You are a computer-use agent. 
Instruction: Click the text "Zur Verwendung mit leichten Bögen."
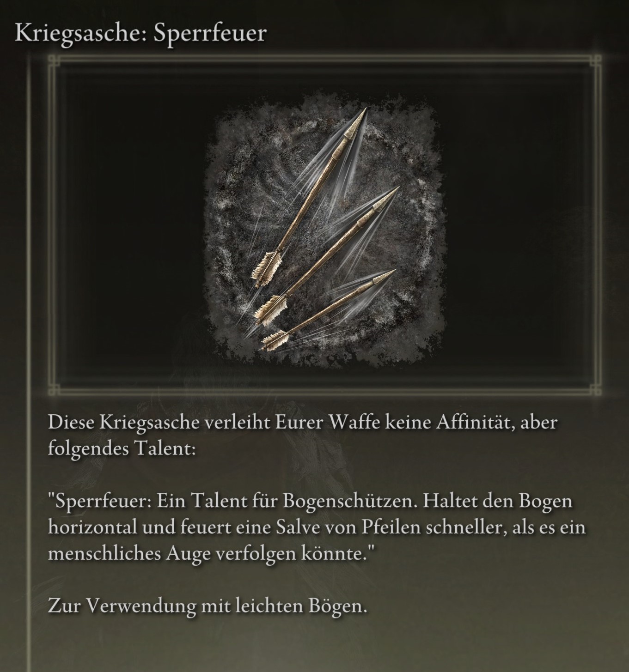click(x=208, y=606)
